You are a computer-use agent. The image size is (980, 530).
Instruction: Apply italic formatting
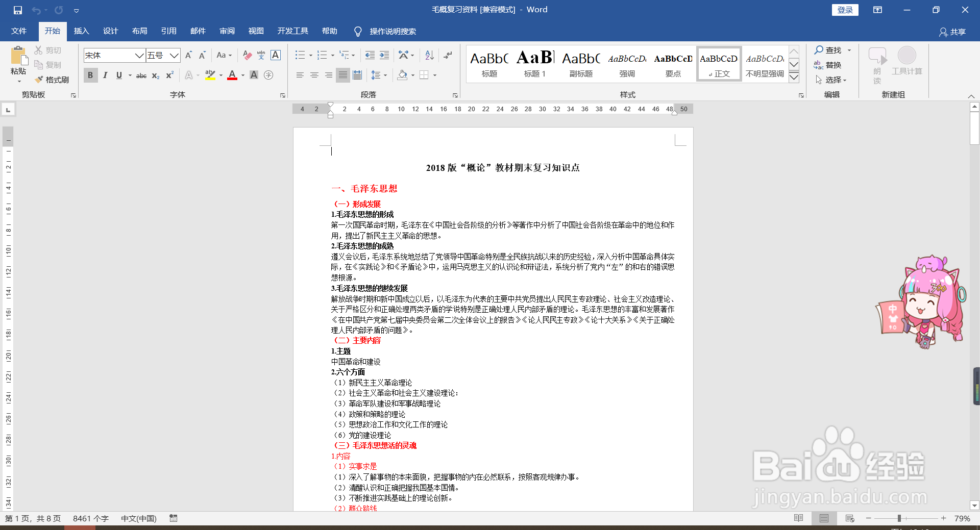pyautogui.click(x=105, y=75)
